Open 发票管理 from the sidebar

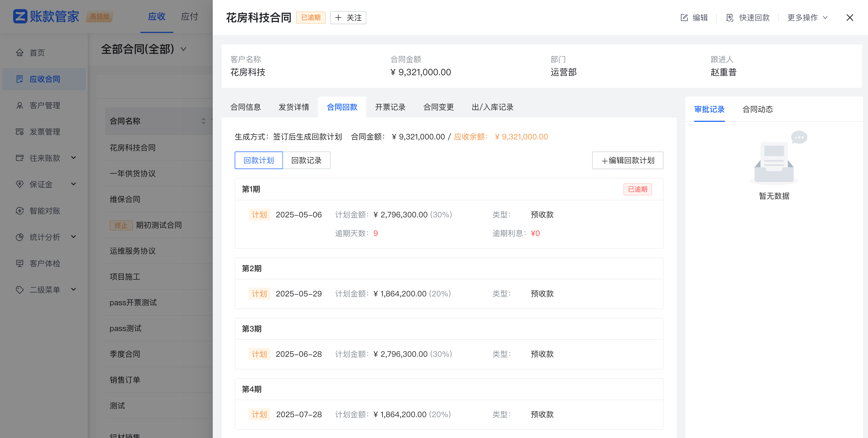[19, 132]
